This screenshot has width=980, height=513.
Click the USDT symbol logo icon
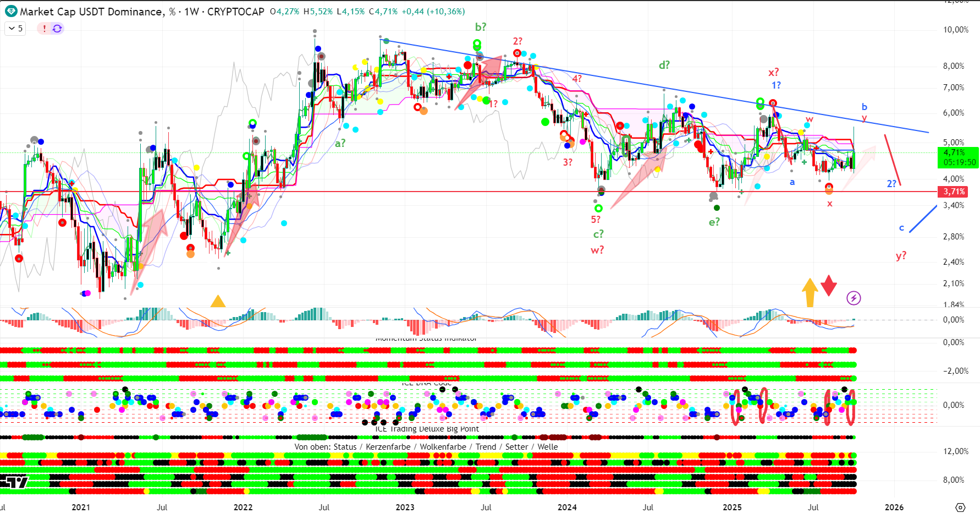(x=11, y=12)
